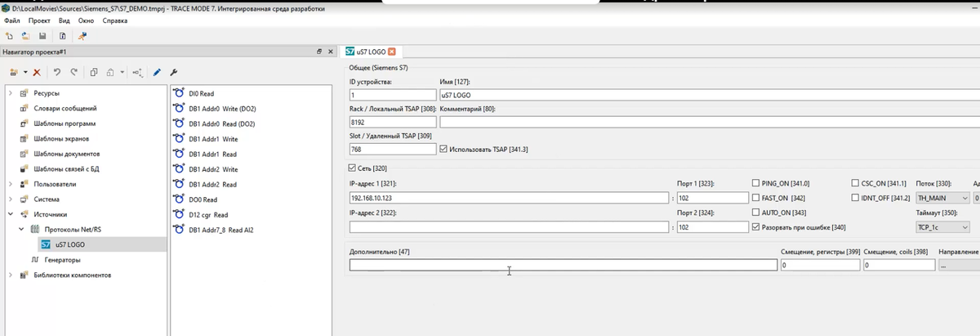Click the Slot / Удаленный TSAP field

click(392, 150)
